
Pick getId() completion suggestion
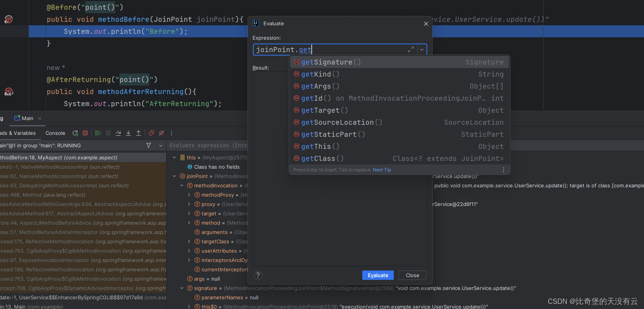(399, 98)
